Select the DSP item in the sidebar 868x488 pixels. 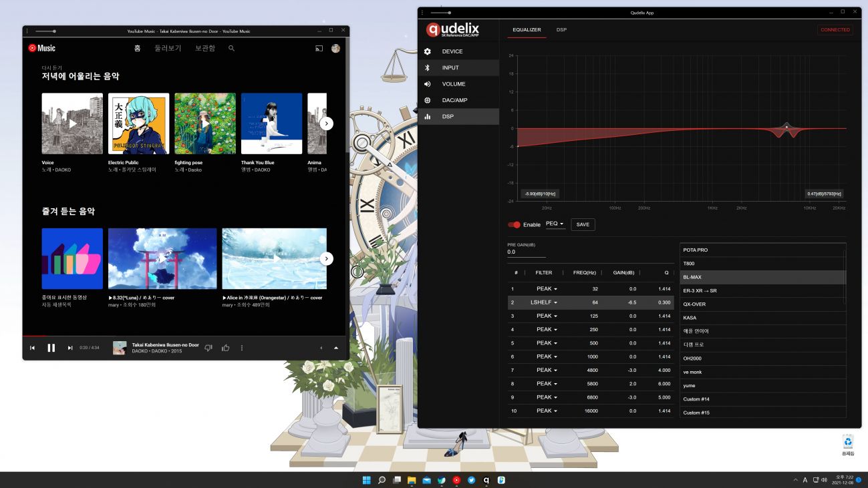coord(458,117)
